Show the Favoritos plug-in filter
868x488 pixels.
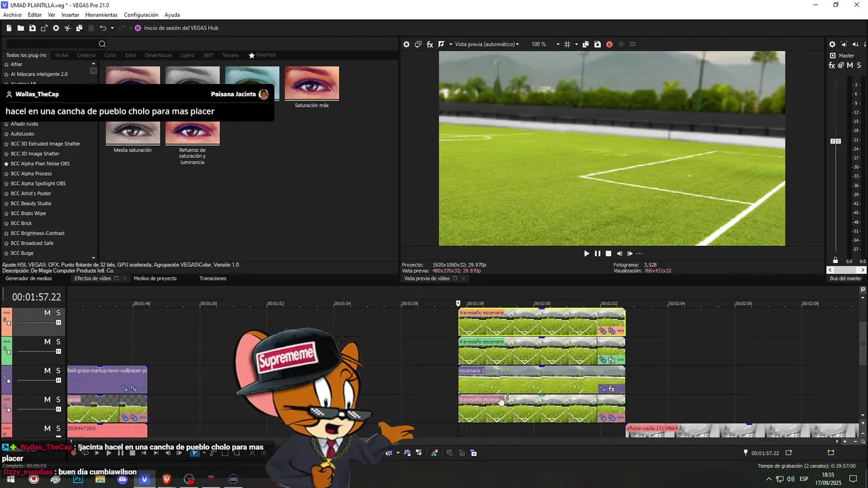click(x=262, y=55)
